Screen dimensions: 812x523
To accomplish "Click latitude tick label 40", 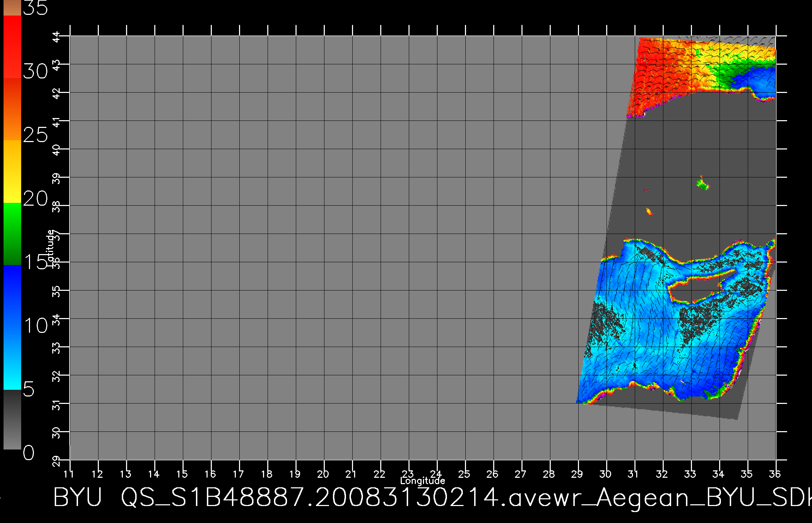I will (x=56, y=151).
